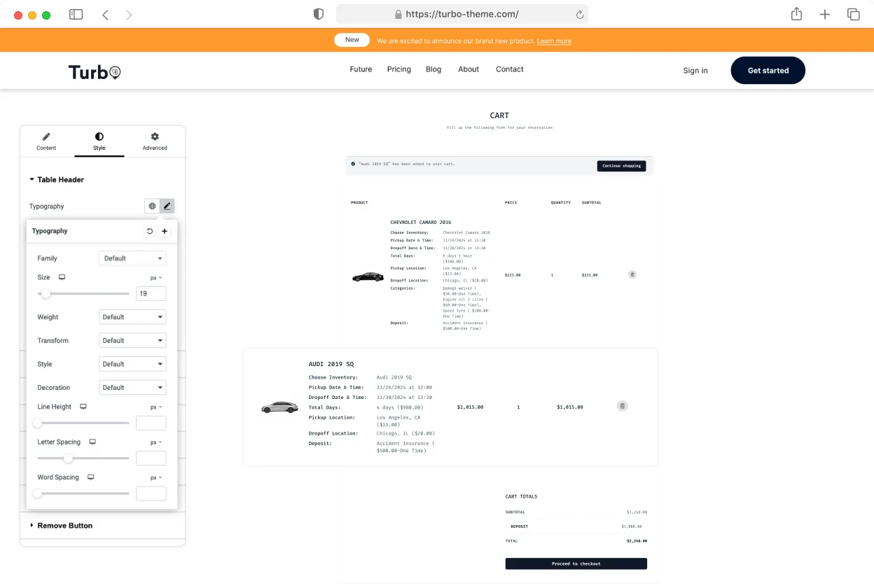The height and width of the screenshot is (588, 874).
Task: Show the browser tab overview
Action: pos(853,14)
